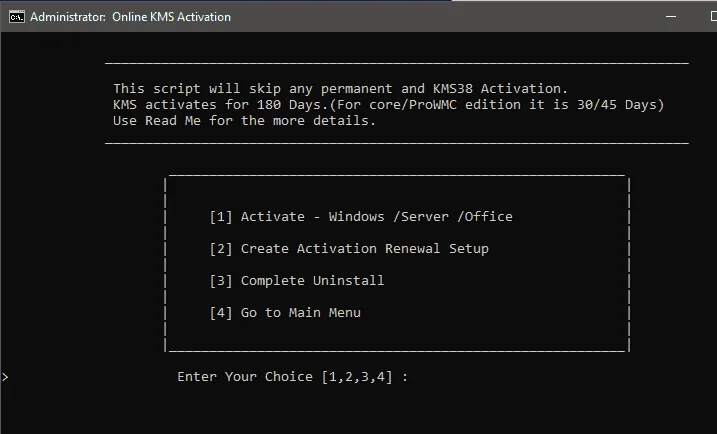This screenshot has width=717, height=434.
Task: Click the 'KMS38 Activation' words
Action: 498,88
